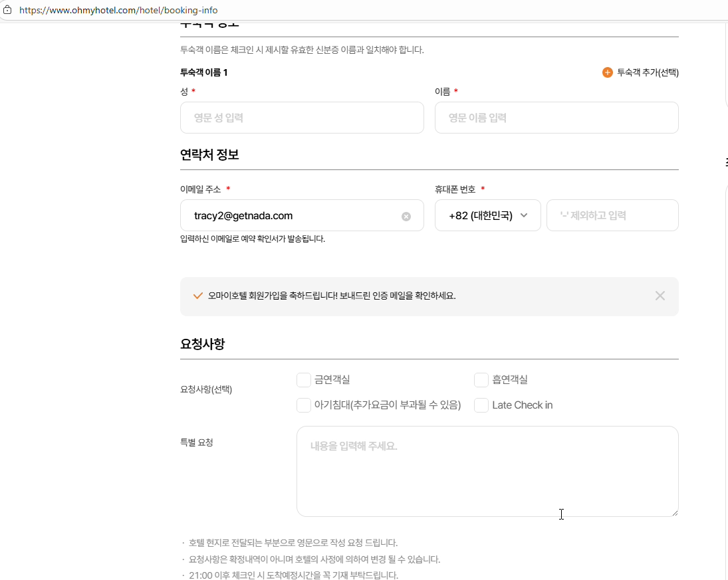Click the textarea resize handle in 특별 요청
Viewport: 728px width, 580px height.
pos(674,512)
